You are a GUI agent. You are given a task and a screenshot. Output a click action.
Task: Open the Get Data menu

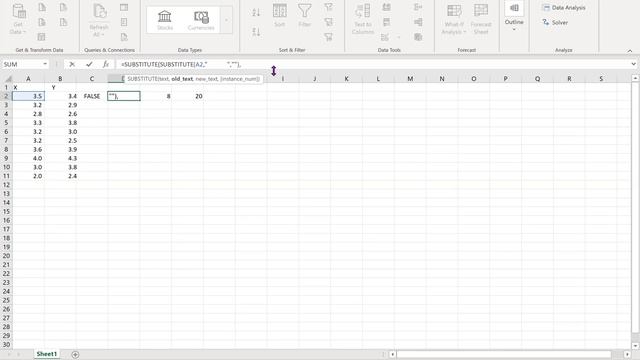coord(18,19)
